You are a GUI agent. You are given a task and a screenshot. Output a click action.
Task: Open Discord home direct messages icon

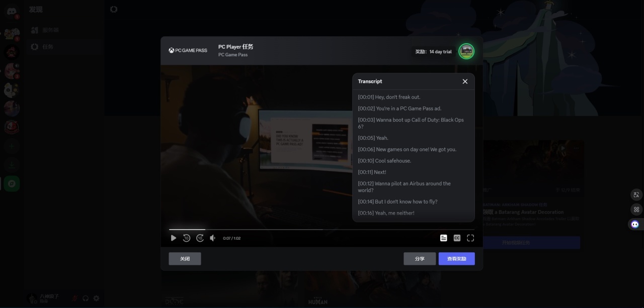coord(12,11)
